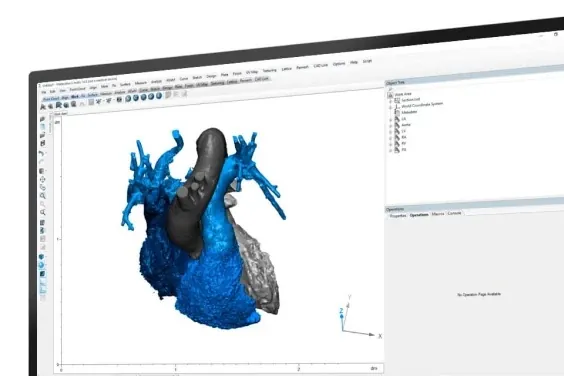Image resolution: width=564 pixels, height=376 pixels.
Task: Click the Object Tree panel header
Action: point(475,76)
